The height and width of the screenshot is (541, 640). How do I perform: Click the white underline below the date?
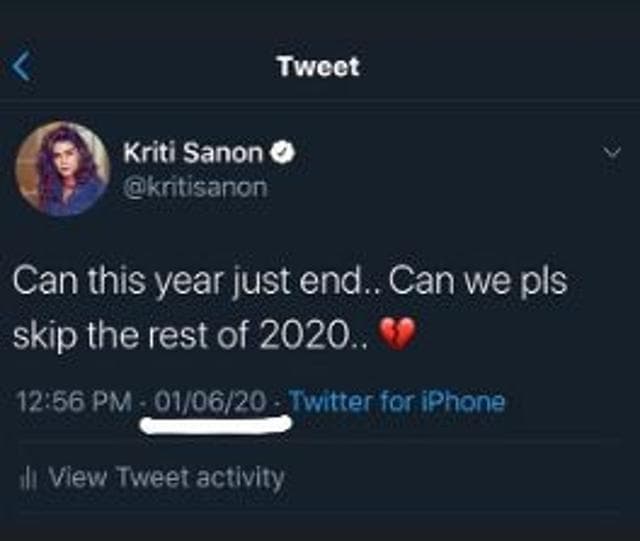[x=216, y=424]
